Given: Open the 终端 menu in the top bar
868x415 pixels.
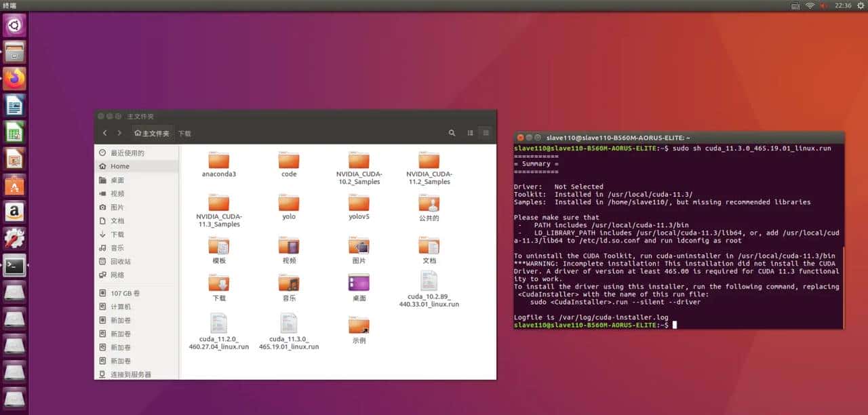Looking at the screenshot, I should 9,4.
